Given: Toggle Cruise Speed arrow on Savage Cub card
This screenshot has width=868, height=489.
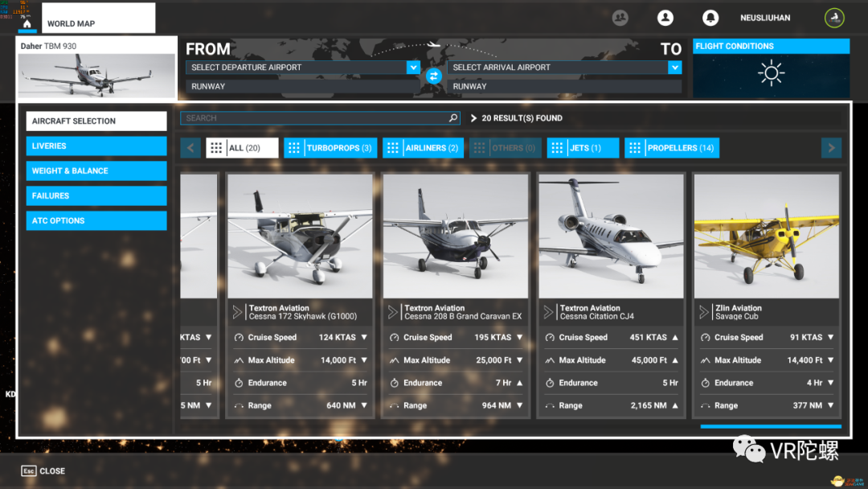Looking at the screenshot, I should coord(831,337).
